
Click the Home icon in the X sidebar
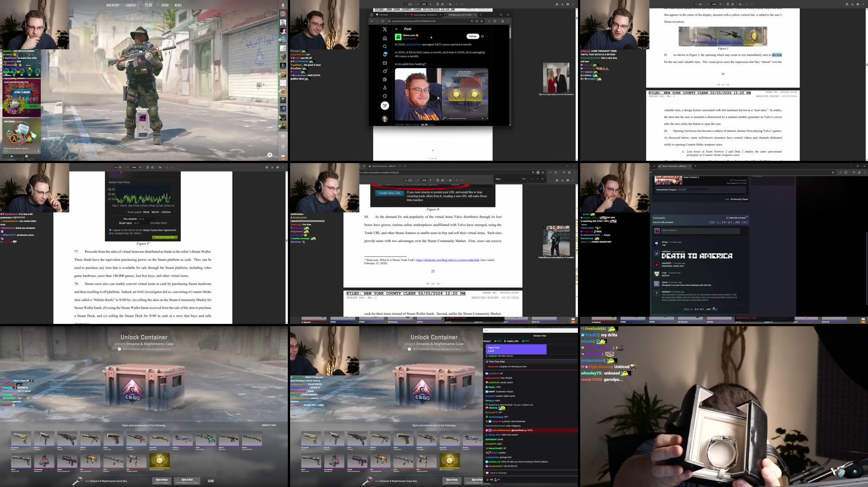385,39
